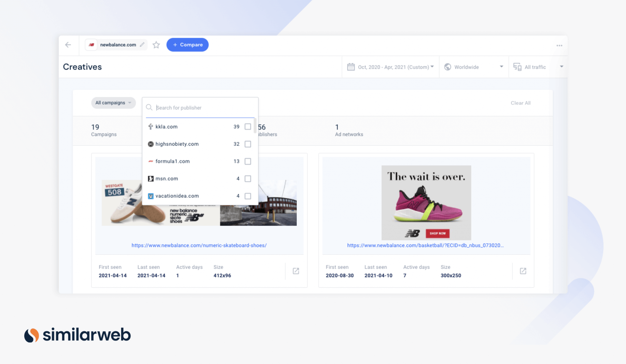Open basketball creative external link icon
The height and width of the screenshot is (364, 626).
[523, 271]
